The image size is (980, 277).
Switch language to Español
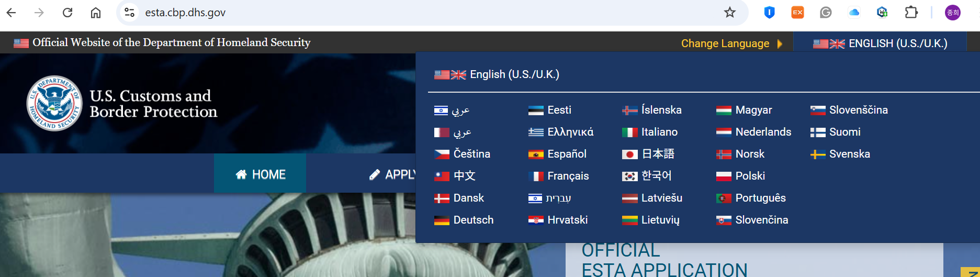coord(557,154)
